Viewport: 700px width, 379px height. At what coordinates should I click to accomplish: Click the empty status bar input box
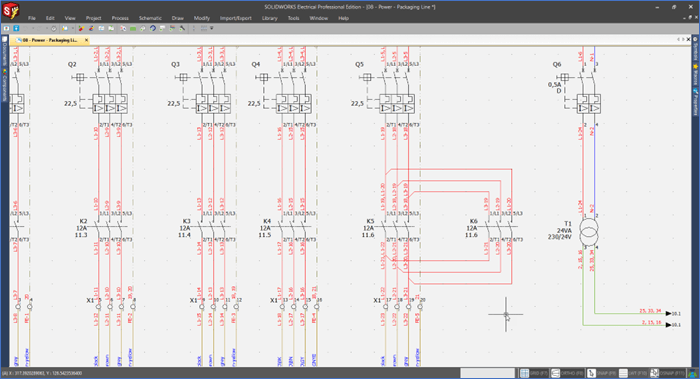point(488,373)
